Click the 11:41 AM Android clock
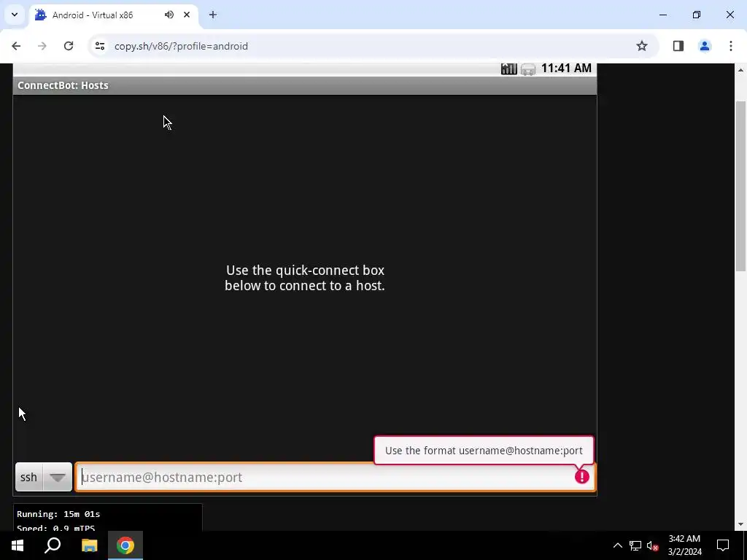Screen dimensions: 747x560 [566, 68]
